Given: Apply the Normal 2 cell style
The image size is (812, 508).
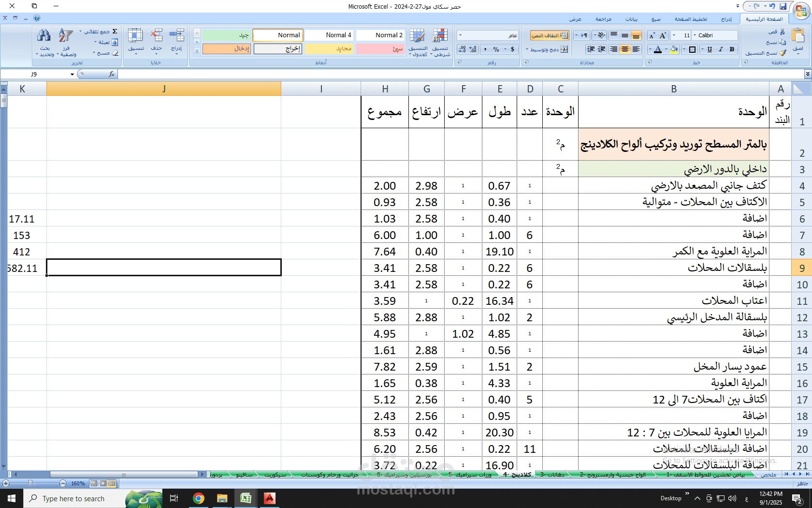Looking at the screenshot, I should point(380,35).
